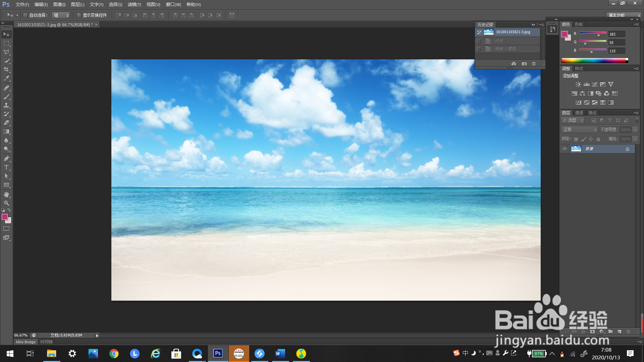The width and height of the screenshot is (644, 362).
Task: Switch to the Channels tab
Action: 579,113
